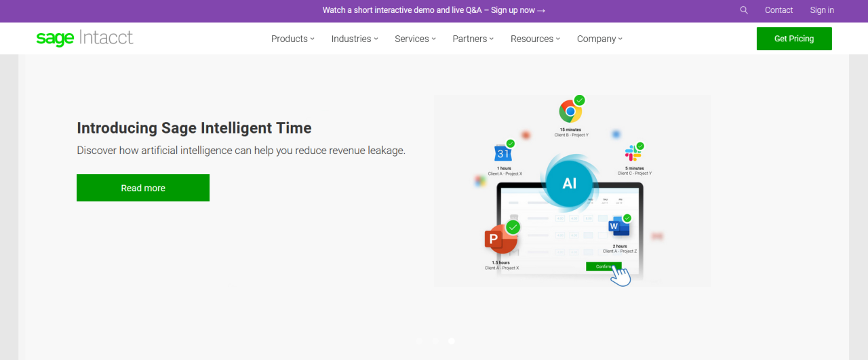Expand the Industries menu
The height and width of the screenshot is (360, 868).
tap(355, 39)
